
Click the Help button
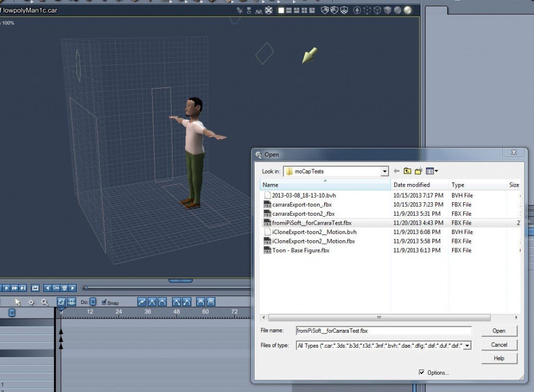[499, 358]
